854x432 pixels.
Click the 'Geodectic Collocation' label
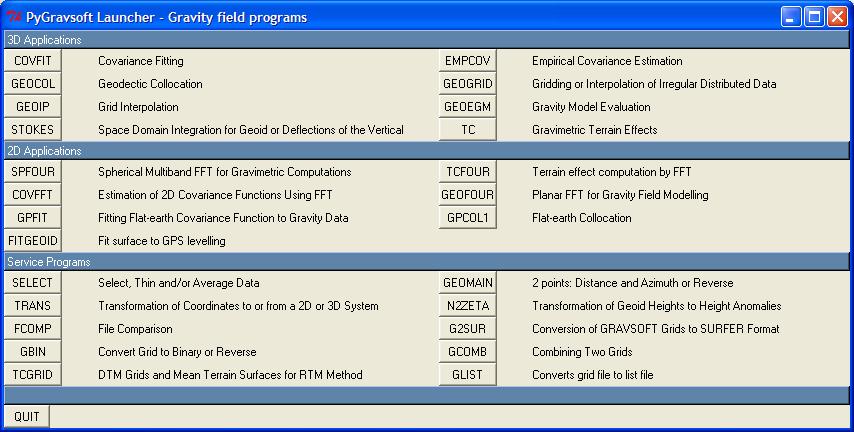point(150,84)
